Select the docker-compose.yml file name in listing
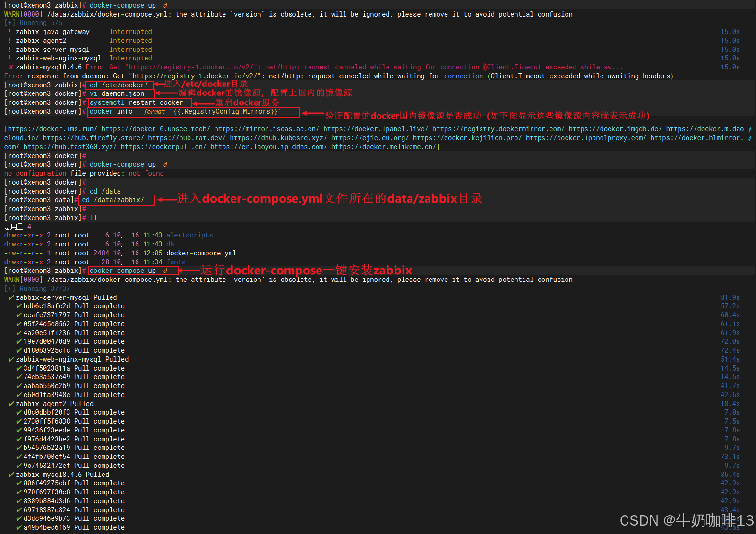Image resolution: width=756 pixels, height=534 pixels. pyautogui.click(x=201, y=253)
